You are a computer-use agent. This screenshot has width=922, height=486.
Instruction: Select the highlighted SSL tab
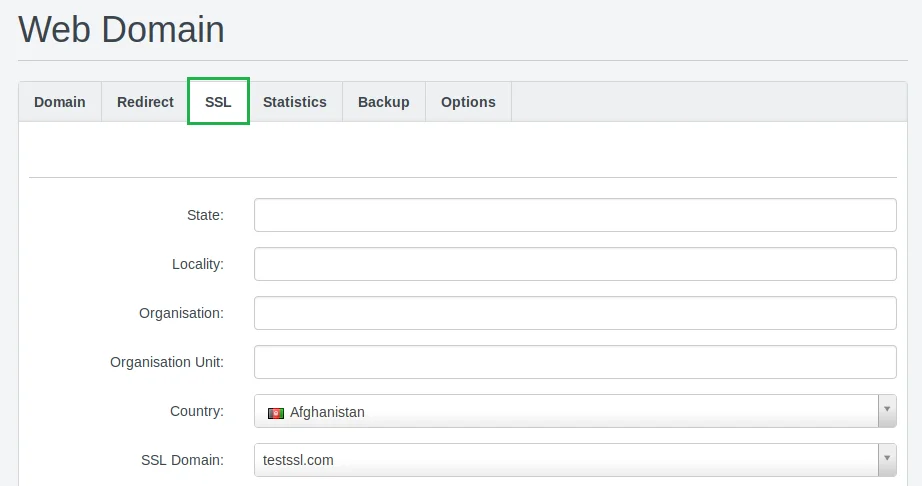(x=218, y=102)
